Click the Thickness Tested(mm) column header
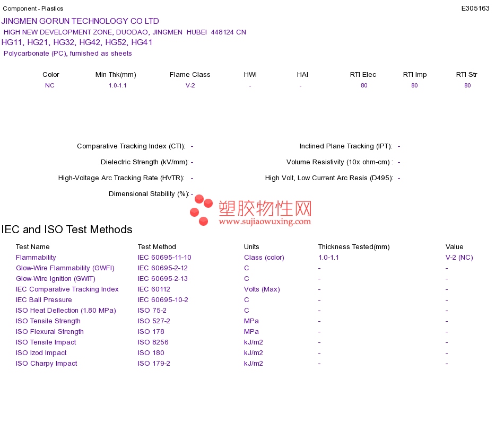The image size is (504, 424). tap(354, 246)
